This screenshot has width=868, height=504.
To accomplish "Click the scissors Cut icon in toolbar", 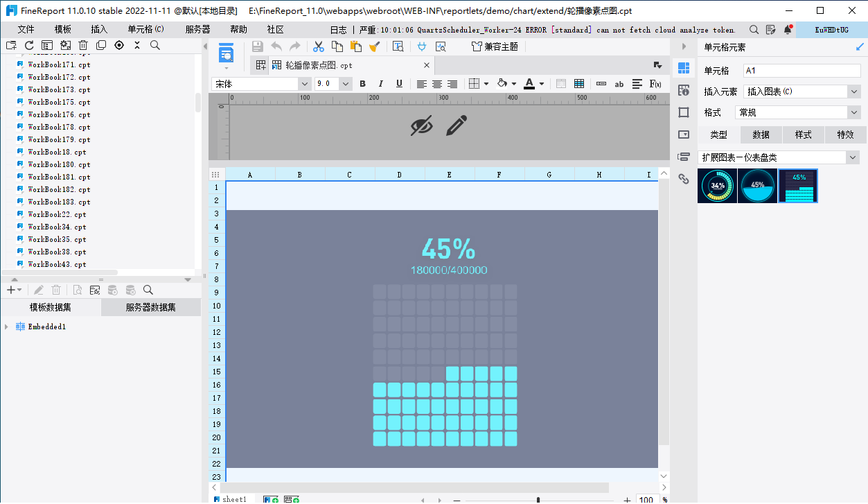I will click(319, 46).
